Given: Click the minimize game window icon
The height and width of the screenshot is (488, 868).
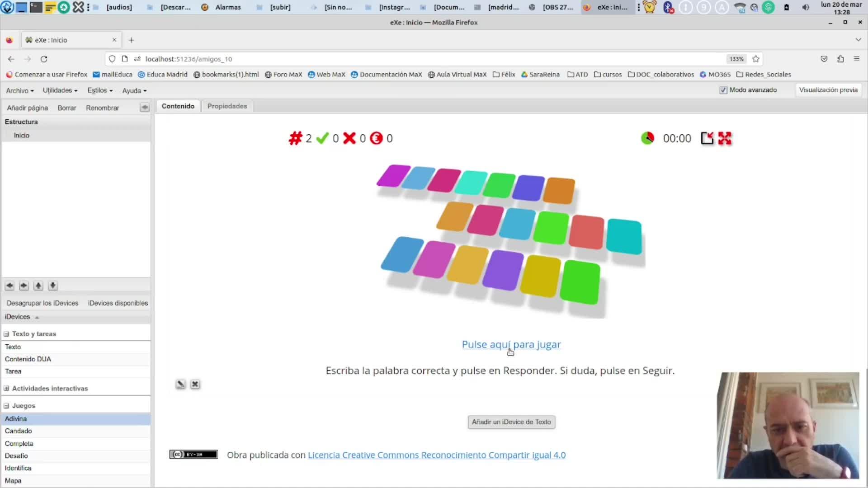Looking at the screenshot, I should pos(707,138).
